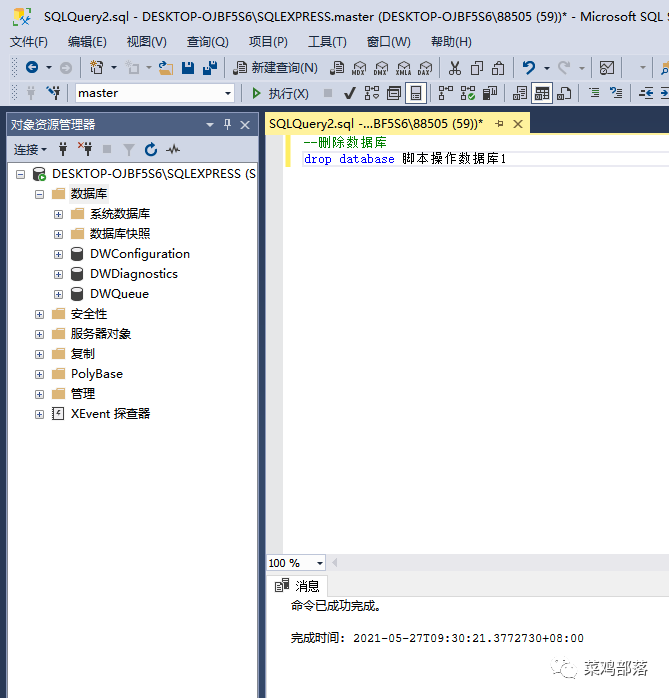Uncomment the selected lines icon
This screenshot has height=698, width=669.
[x=616, y=93]
